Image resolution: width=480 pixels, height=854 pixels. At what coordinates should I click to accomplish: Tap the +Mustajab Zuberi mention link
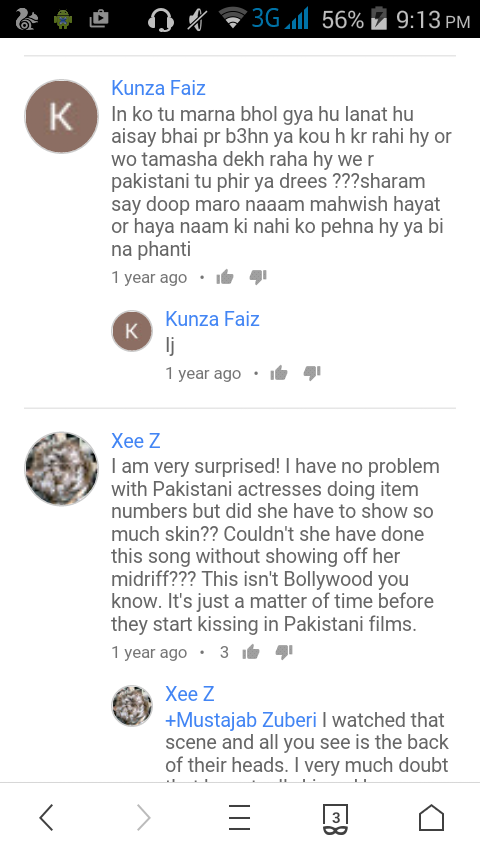(x=241, y=720)
